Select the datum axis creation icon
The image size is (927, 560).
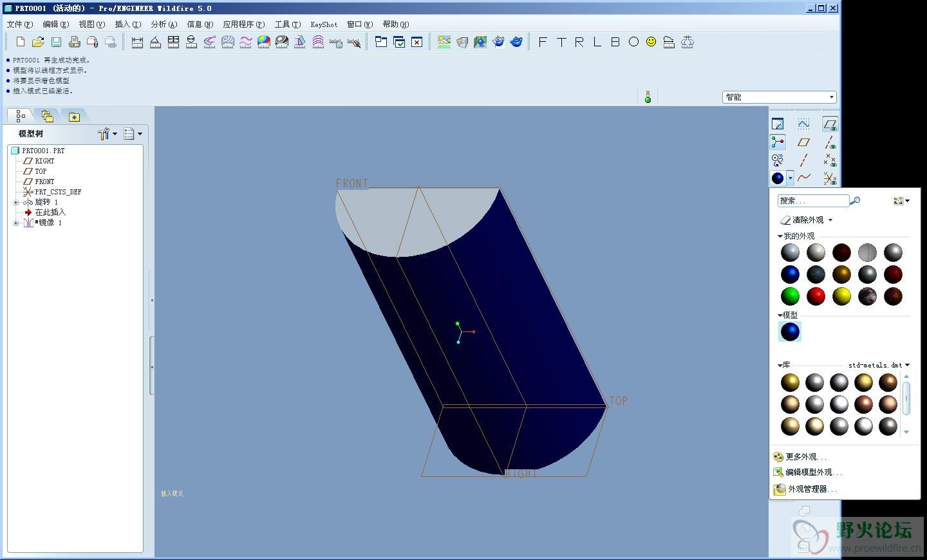point(803,160)
